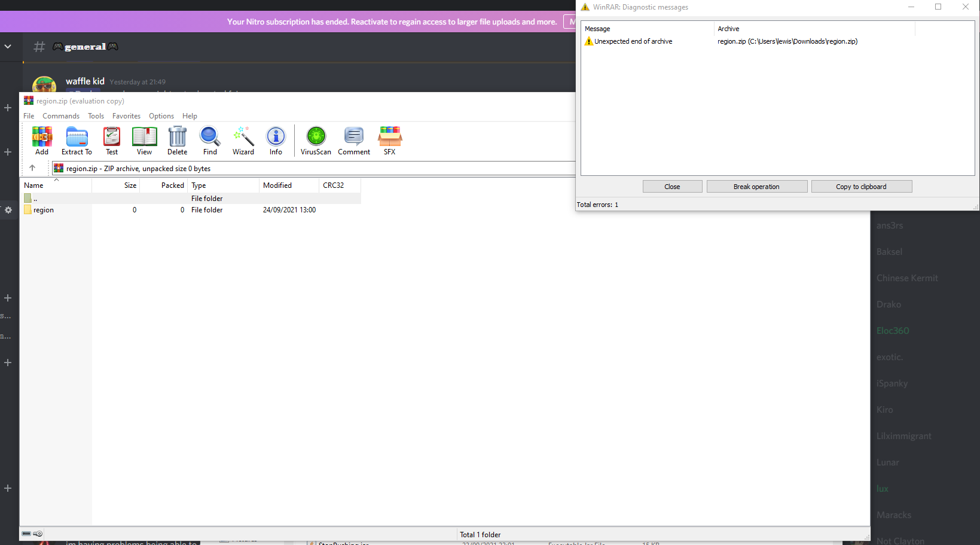Select member Lunar

[888, 462]
